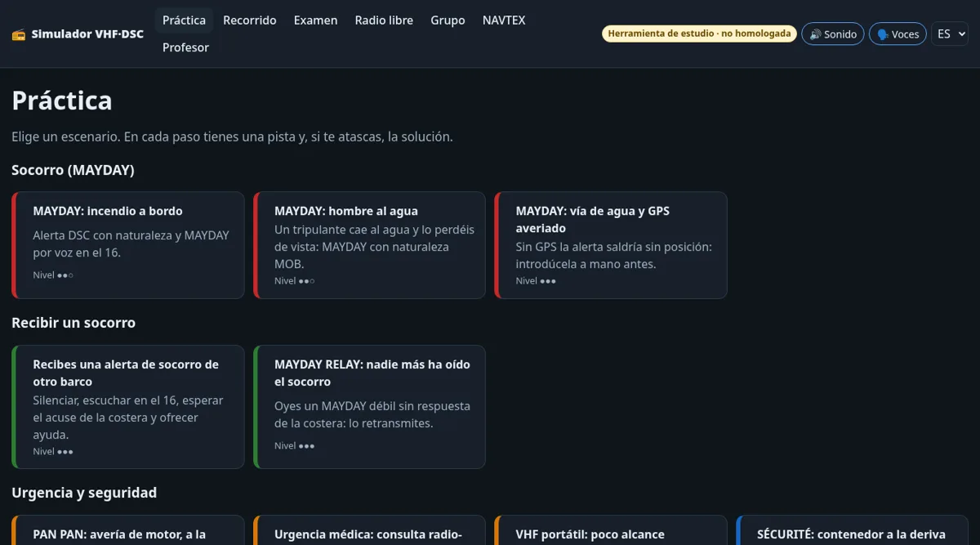
Task: Open the Simulador VHF-DSC home title
Action: pyautogui.click(x=87, y=34)
